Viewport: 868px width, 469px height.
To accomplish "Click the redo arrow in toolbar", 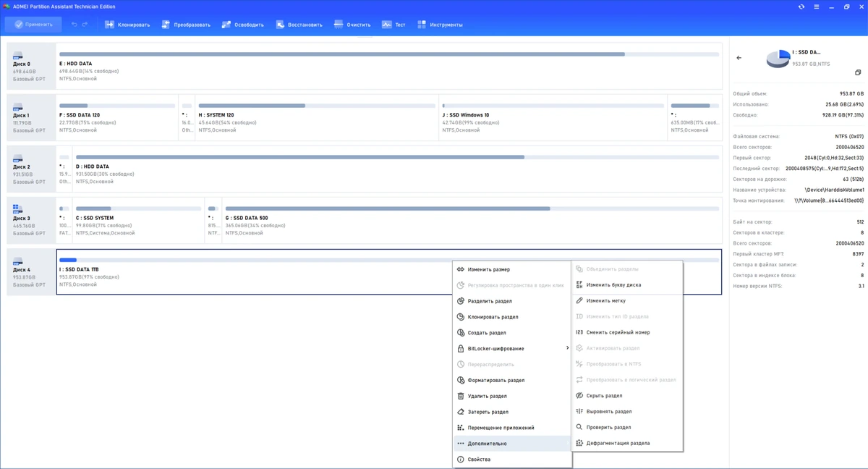I will pos(85,25).
